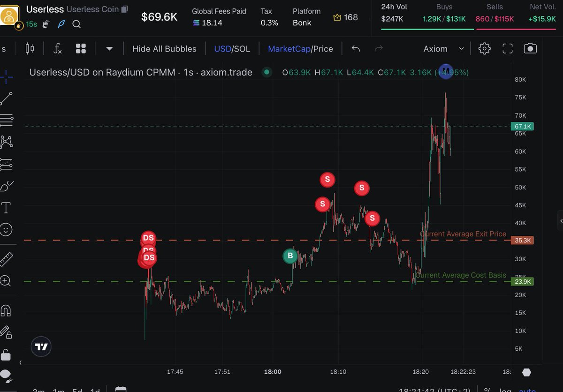Click the 23.9K average cost basis tag

click(522, 281)
